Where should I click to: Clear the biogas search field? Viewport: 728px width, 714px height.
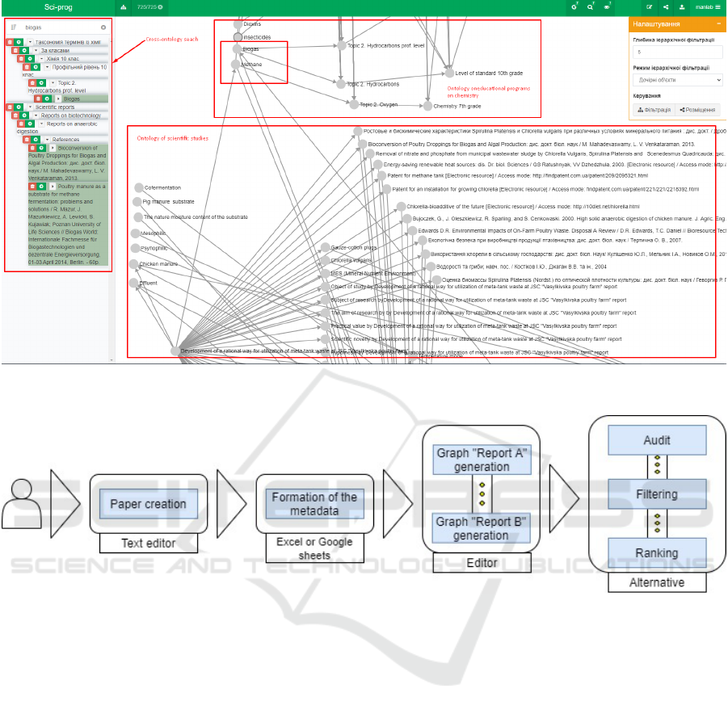coord(103,27)
